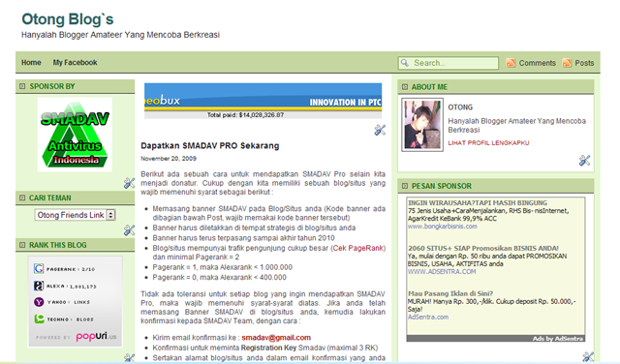This screenshot has width=620, height=364.
Task: Click the Alexa 1,001,173 text
Action: click(x=71, y=287)
